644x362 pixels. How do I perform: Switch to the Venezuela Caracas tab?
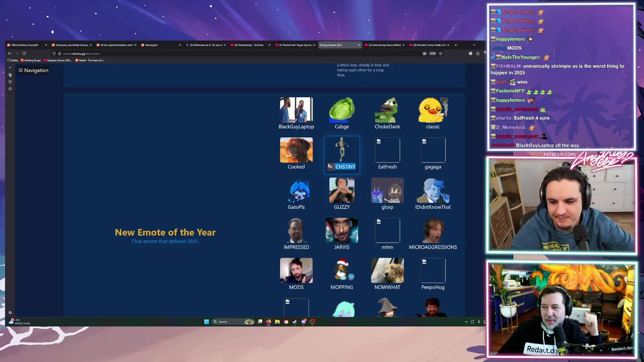tap(71, 45)
